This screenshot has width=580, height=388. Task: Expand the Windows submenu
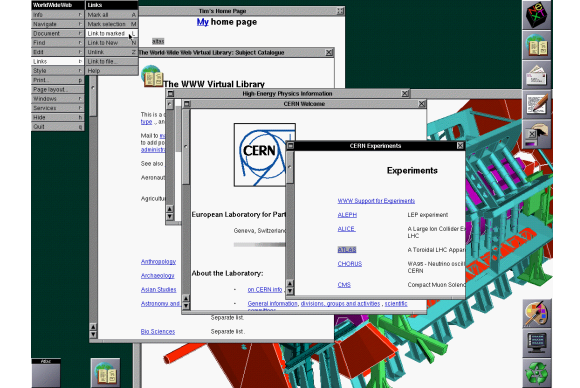point(57,99)
